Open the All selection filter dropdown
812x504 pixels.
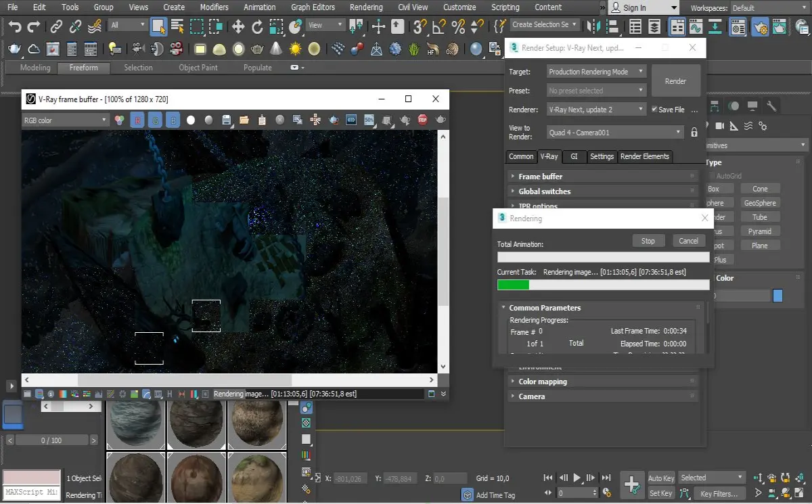click(x=127, y=25)
